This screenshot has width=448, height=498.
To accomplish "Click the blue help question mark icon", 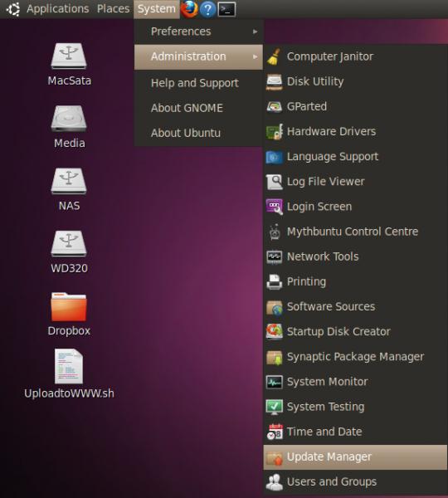I will coord(208,9).
